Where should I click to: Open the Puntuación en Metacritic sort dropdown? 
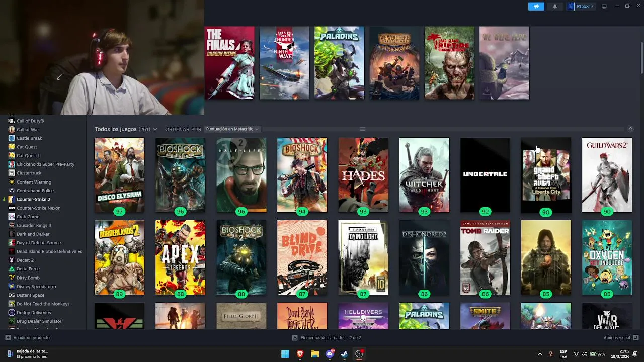click(x=232, y=129)
